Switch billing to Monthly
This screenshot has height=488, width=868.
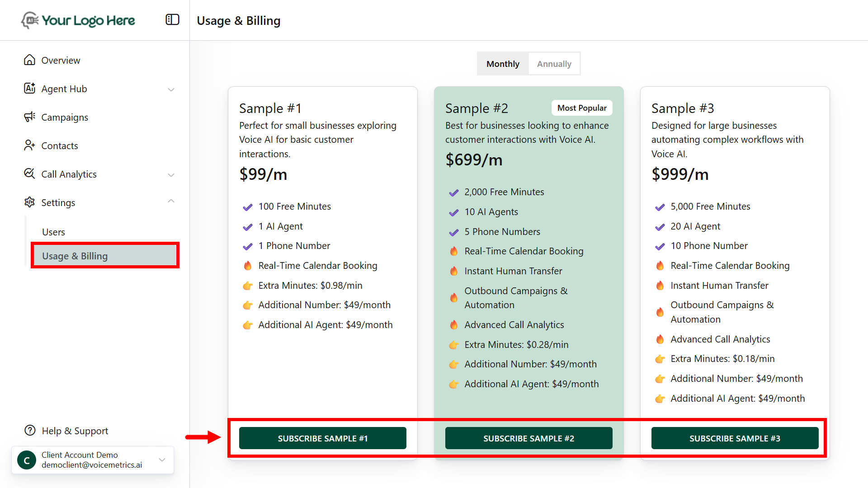pyautogui.click(x=503, y=64)
